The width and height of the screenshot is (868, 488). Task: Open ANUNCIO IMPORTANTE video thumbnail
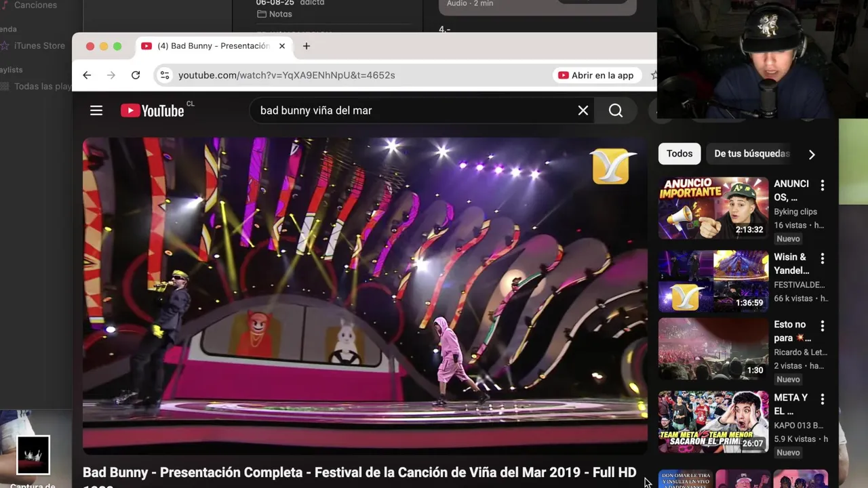coord(713,208)
